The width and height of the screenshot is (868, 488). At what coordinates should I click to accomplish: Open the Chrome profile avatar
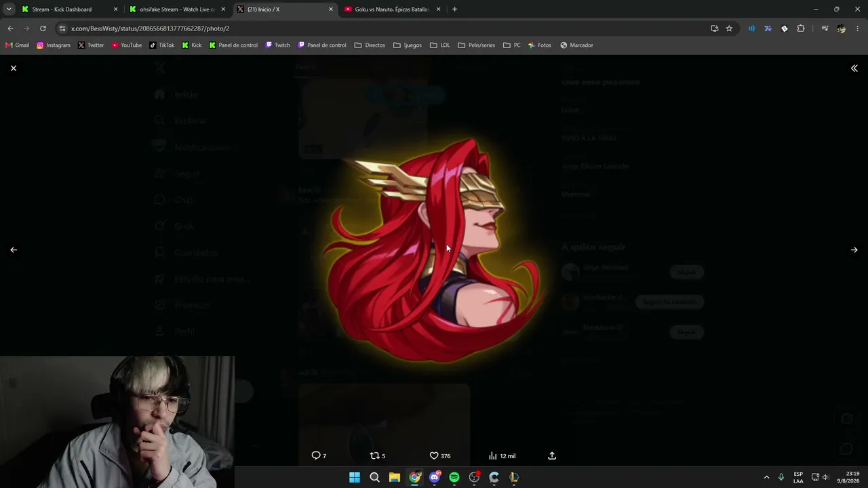click(x=842, y=28)
